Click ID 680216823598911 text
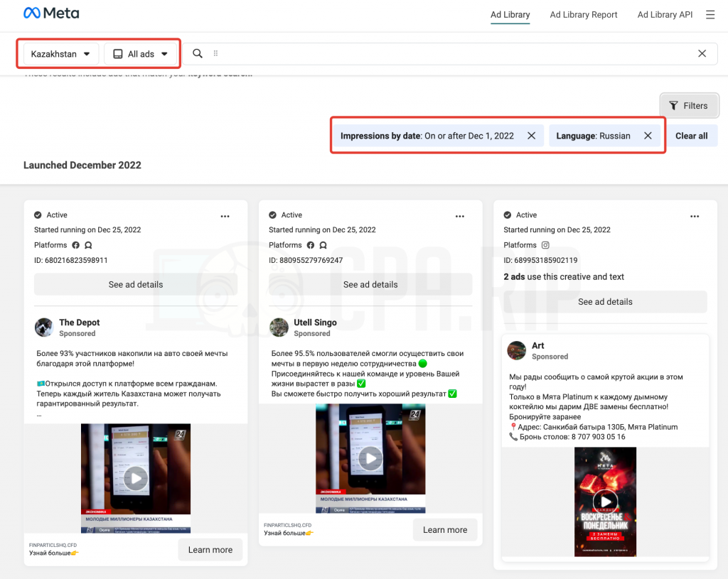 pyautogui.click(x=70, y=260)
